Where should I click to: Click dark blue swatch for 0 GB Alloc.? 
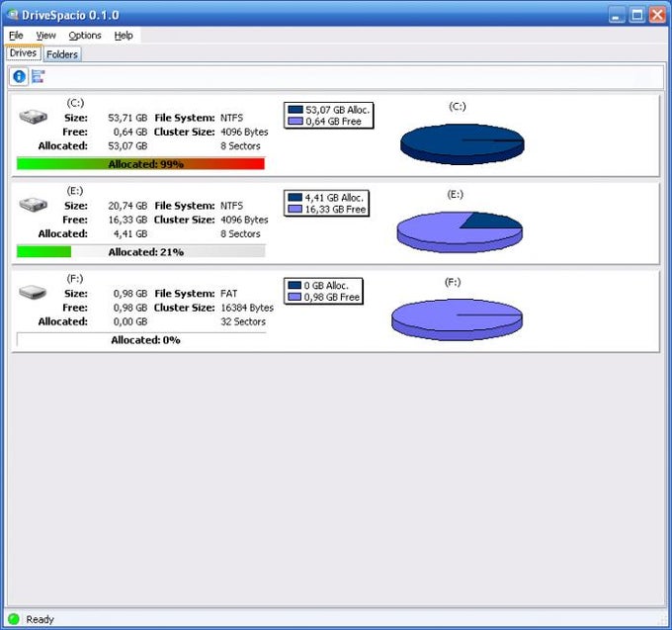tap(294, 285)
